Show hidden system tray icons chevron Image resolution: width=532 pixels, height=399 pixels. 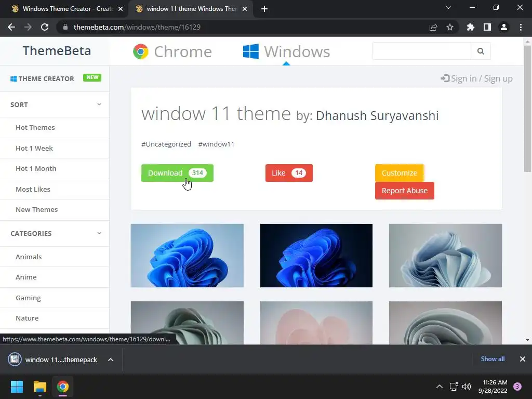440,387
